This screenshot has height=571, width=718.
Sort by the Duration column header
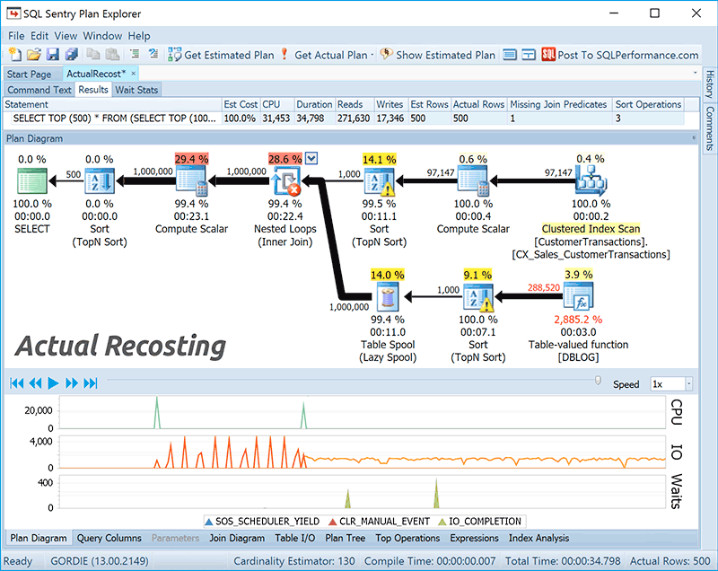coord(314,104)
